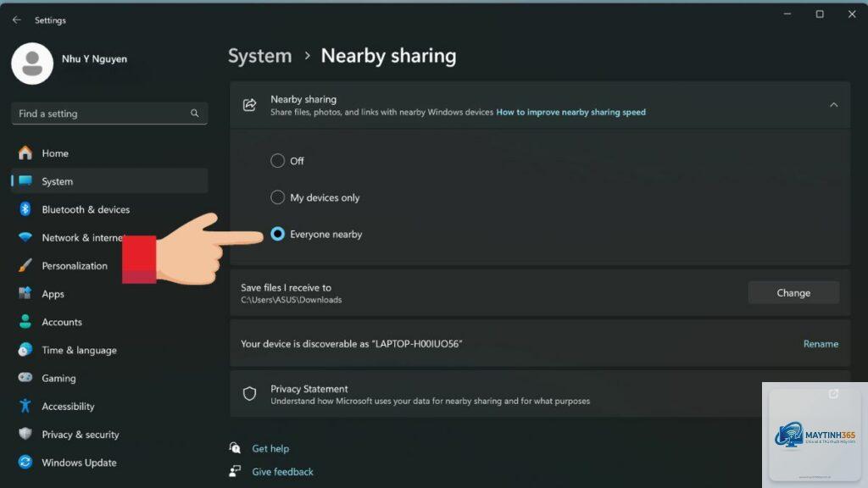Click the Personalization paintbrush icon

point(25,265)
